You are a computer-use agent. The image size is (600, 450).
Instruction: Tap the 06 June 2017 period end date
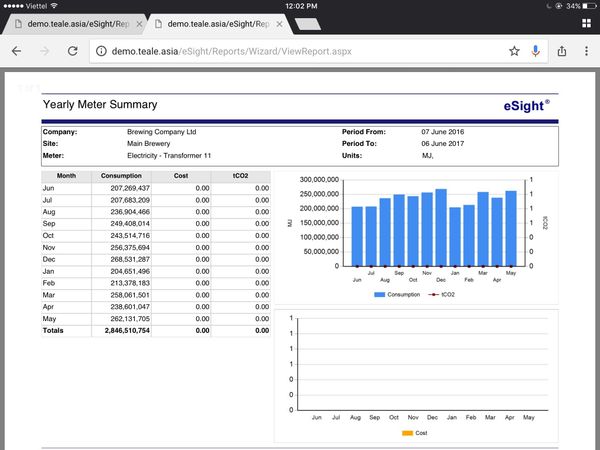pyautogui.click(x=443, y=143)
